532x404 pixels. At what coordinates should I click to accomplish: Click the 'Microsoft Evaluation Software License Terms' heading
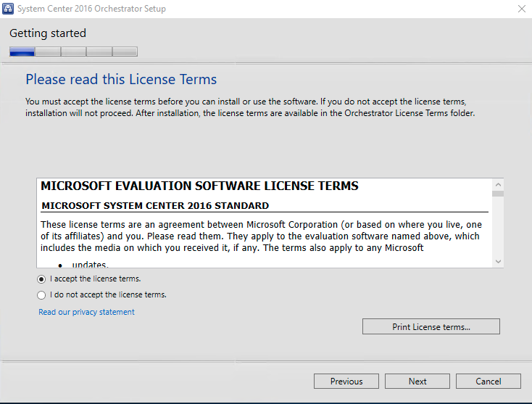click(x=199, y=186)
